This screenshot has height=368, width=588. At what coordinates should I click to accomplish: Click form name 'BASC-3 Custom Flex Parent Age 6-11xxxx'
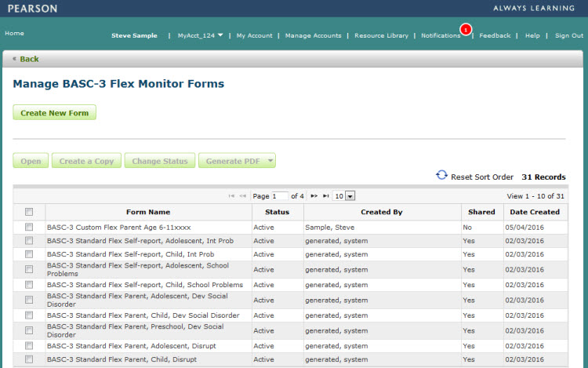(x=119, y=228)
